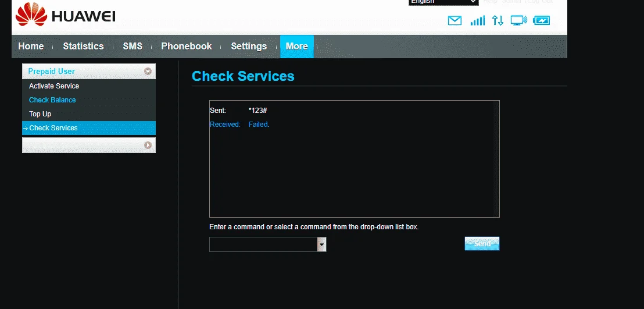
Task: Select Check Services in sidebar
Action: (89, 128)
